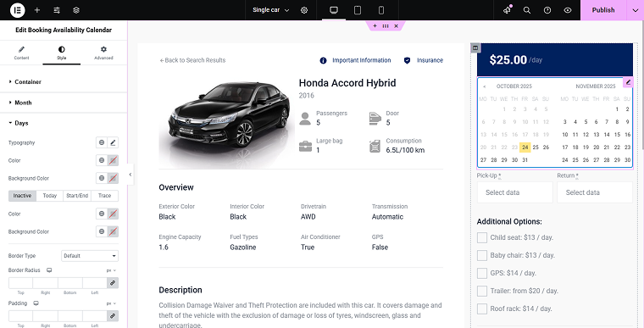Select October 24 in the calendar
Viewport: 644px width, 328px height.
click(525, 147)
